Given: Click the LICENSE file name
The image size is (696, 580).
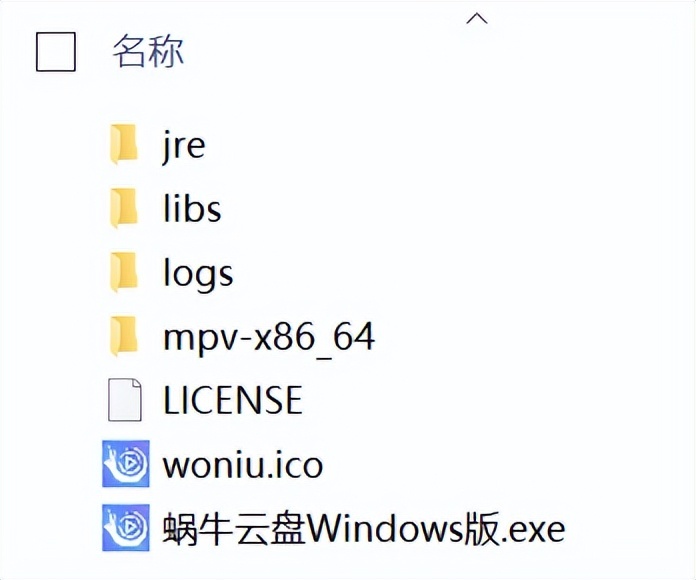Looking at the screenshot, I should coord(233,400).
